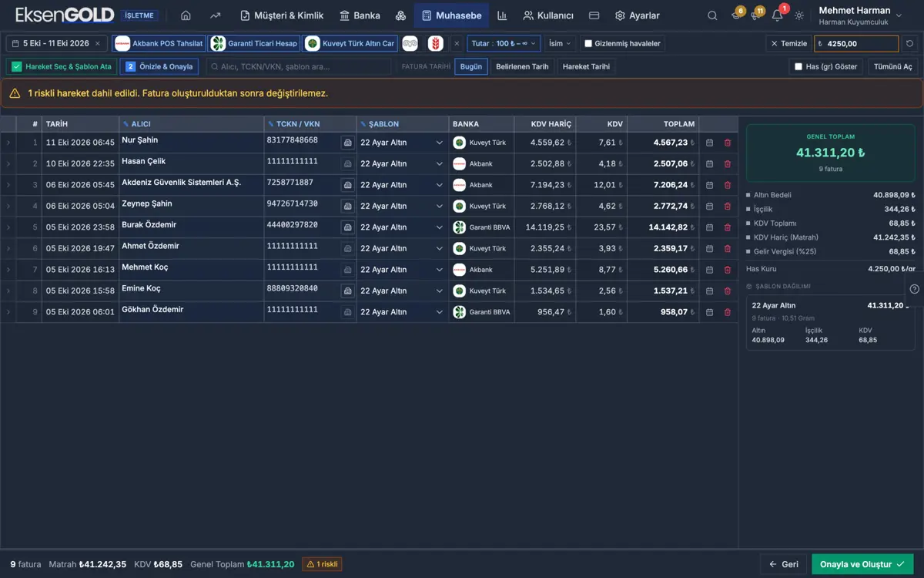Click the Alıcı, TCKN/VKN search field
This screenshot has width=924, height=578.
[x=299, y=67]
